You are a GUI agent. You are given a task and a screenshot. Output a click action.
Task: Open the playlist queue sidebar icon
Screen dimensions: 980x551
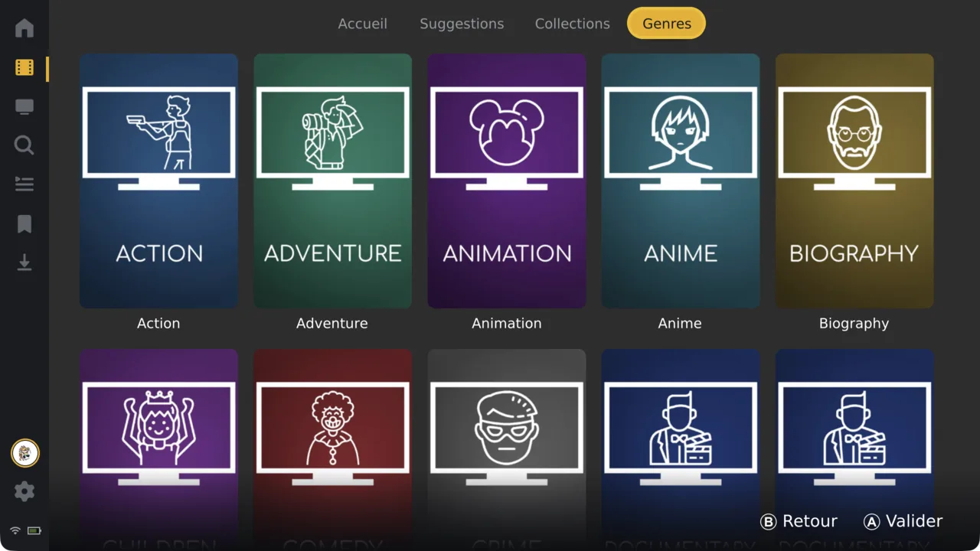click(24, 184)
